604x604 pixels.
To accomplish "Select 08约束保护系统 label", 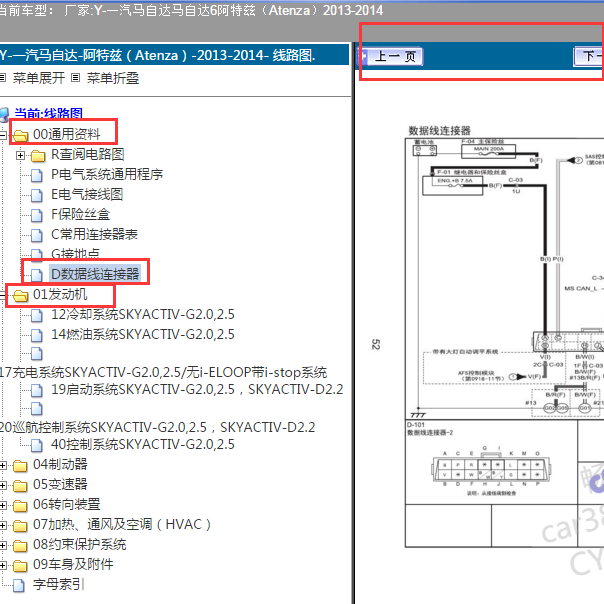I will click(x=80, y=544).
